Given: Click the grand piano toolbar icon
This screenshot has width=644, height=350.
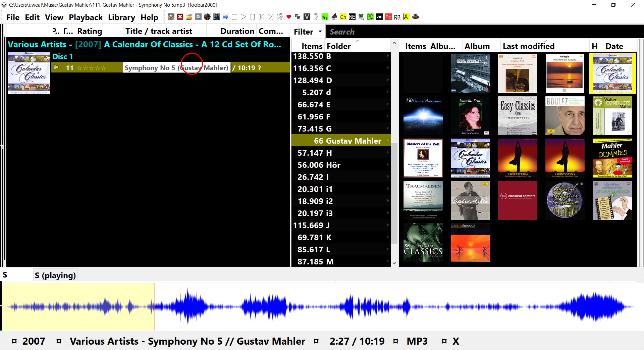Looking at the screenshot, I should [x=334, y=17].
